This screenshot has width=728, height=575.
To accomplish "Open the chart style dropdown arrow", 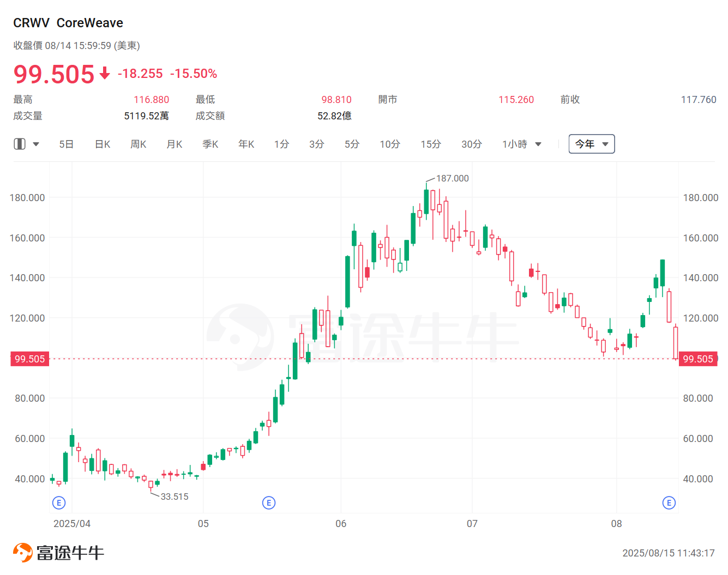I will point(36,143).
